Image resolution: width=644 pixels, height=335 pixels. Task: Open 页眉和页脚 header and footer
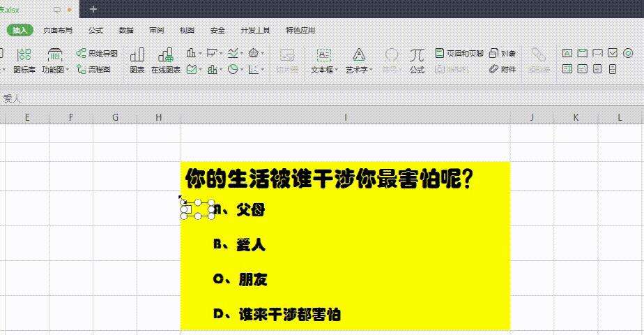coord(459,53)
